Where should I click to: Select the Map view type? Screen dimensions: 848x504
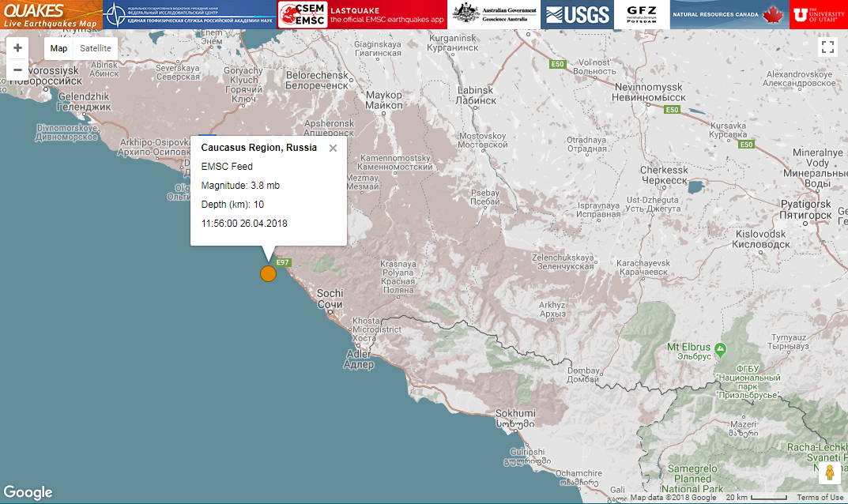tap(59, 48)
